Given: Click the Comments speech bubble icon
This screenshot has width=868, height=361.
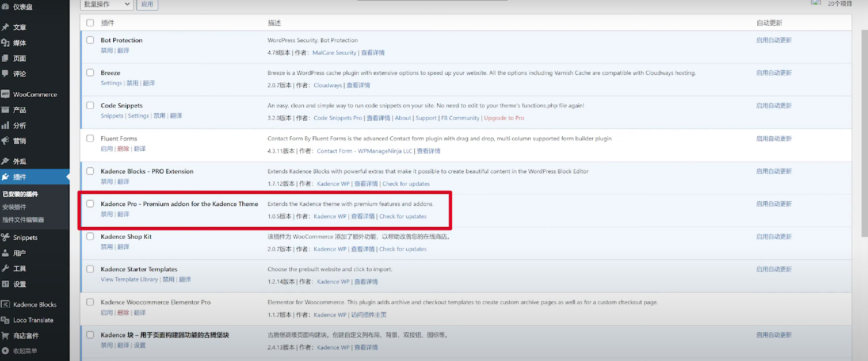Looking at the screenshot, I should [5, 73].
